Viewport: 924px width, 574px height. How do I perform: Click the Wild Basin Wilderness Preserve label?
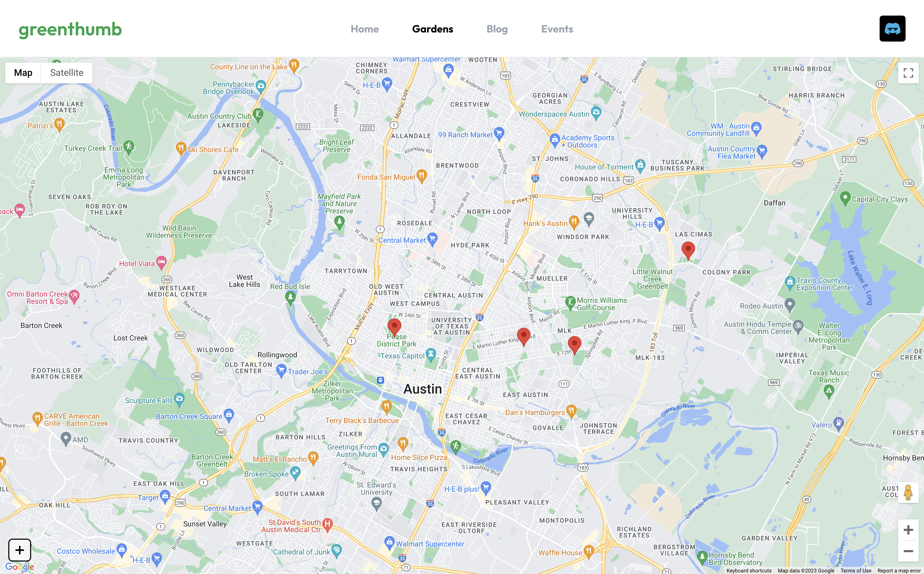(179, 232)
